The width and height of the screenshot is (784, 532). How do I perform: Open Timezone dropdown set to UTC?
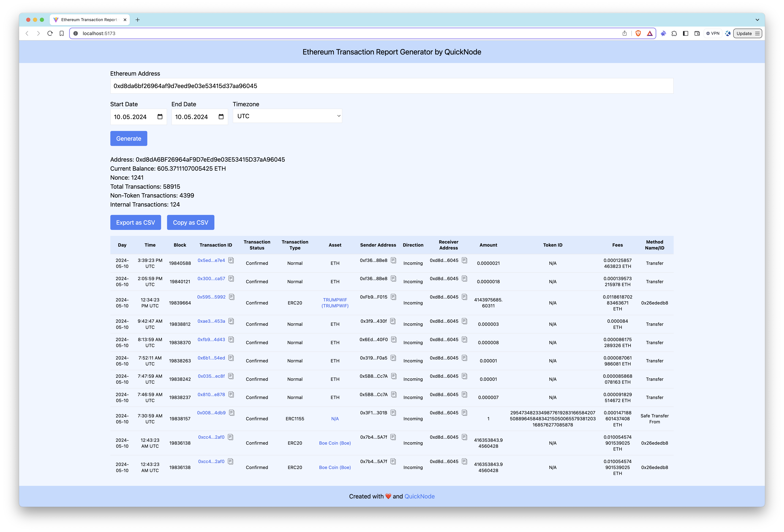[x=287, y=116]
